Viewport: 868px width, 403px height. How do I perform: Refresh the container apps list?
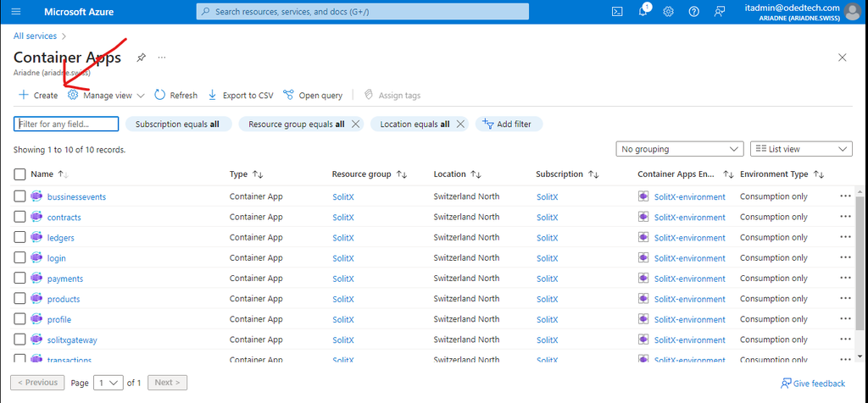176,95
